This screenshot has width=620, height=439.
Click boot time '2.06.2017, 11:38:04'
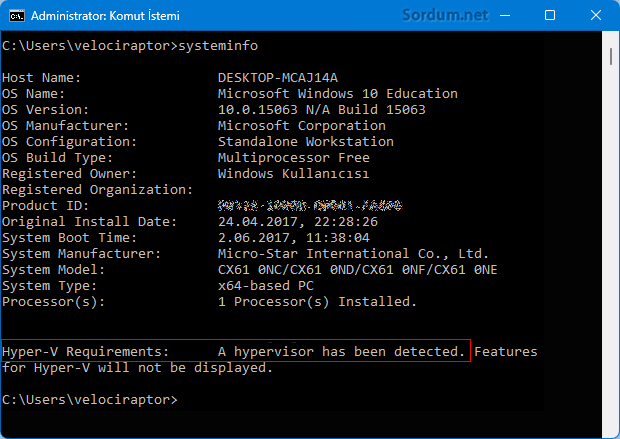(x=294, y=238)
